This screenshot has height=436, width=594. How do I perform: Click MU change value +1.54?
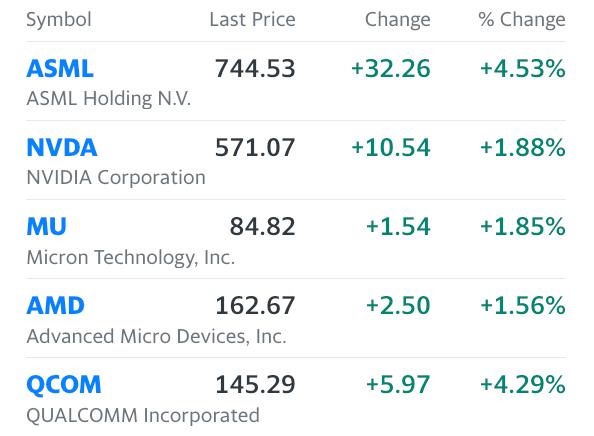click(x=398, y=227)
